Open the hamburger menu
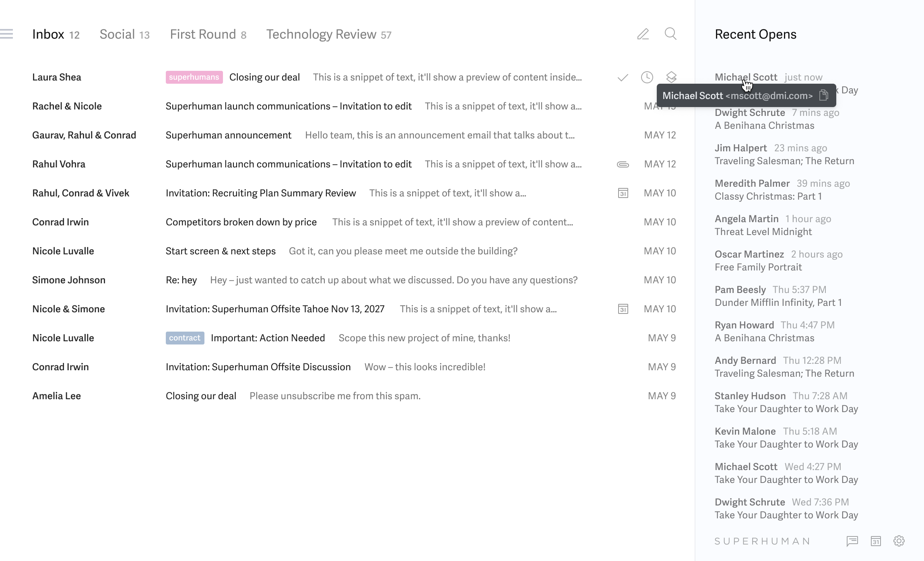This screenshot has height=561, width=924. pos(6,34)
